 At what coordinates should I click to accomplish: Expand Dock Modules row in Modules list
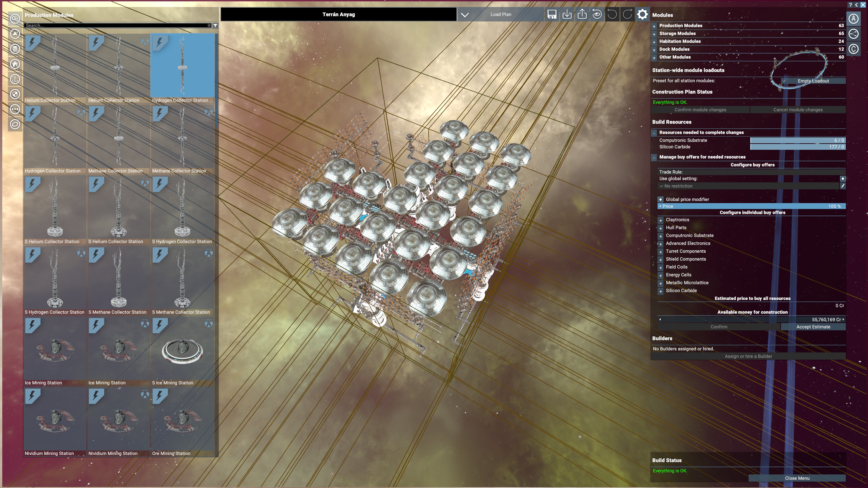(654, 49)
